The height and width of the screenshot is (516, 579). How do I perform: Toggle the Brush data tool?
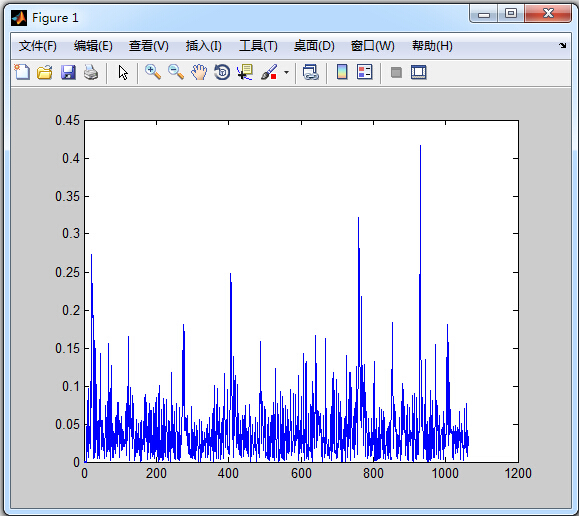269,72
